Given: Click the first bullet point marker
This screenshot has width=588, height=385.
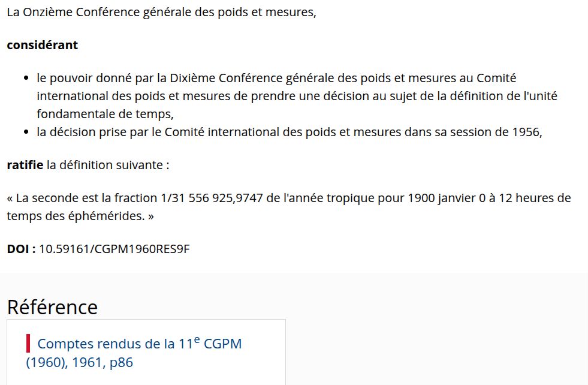Looking at the screenshot, I should click(26, 78).
